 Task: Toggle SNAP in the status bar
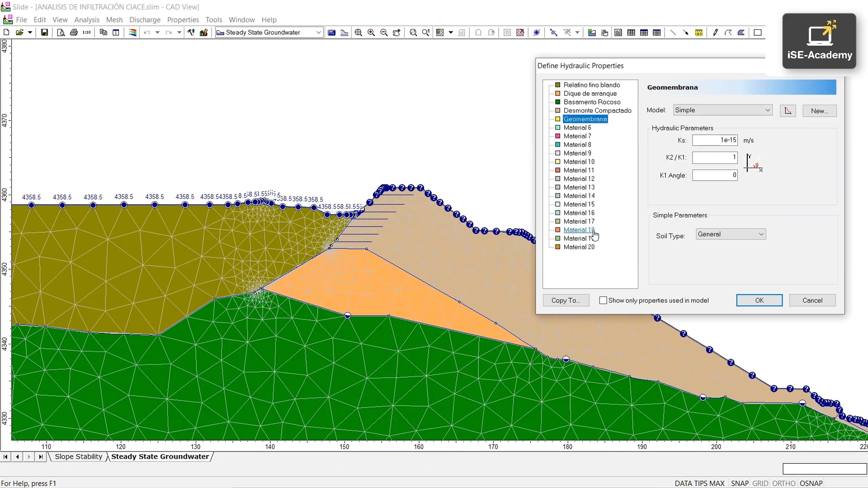point(740,483)
